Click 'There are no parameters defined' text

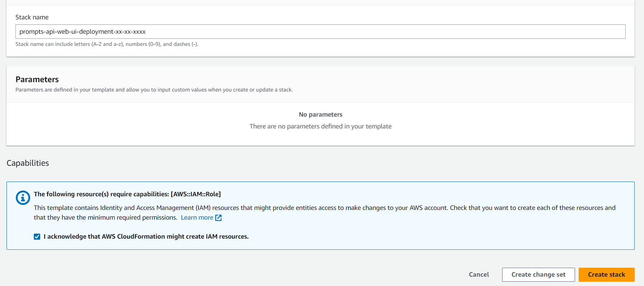tap(320, 126)
